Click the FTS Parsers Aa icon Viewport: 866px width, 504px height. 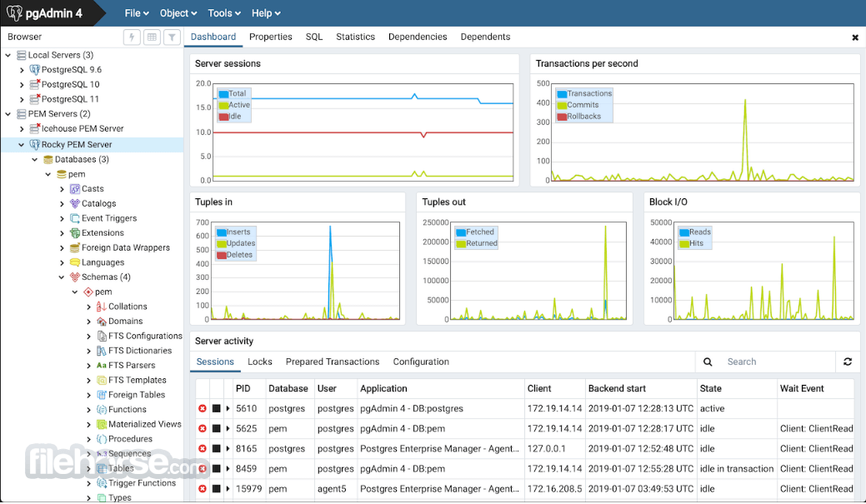(101, 366)
